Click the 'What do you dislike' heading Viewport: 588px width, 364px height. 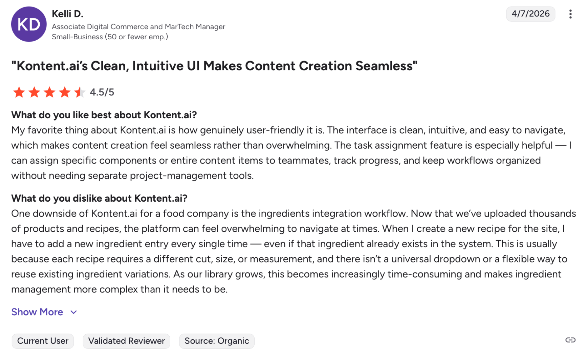click(x=99, y=198)
